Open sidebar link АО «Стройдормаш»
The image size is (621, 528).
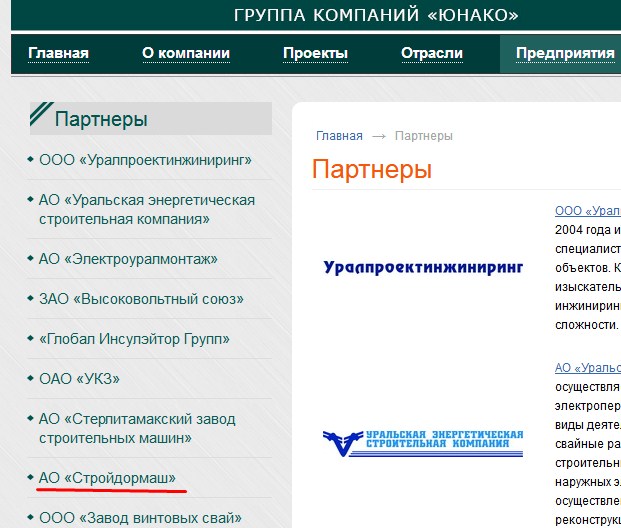107,478
